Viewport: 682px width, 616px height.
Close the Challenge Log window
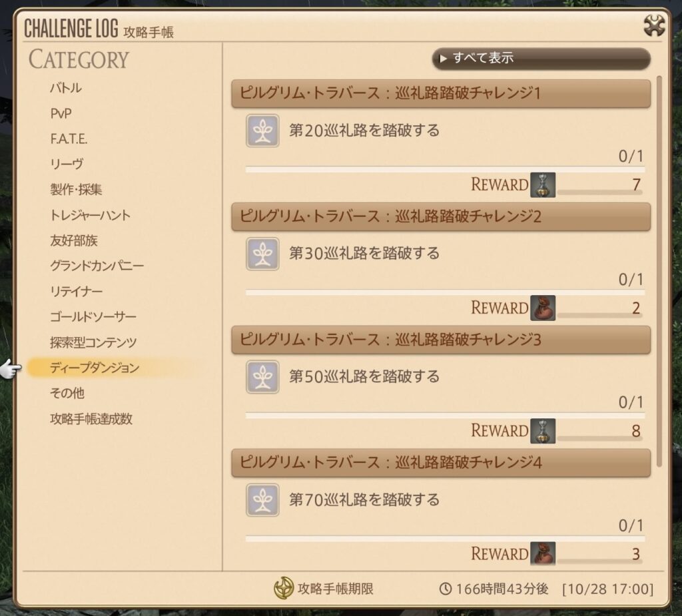[x=654, y=25]
